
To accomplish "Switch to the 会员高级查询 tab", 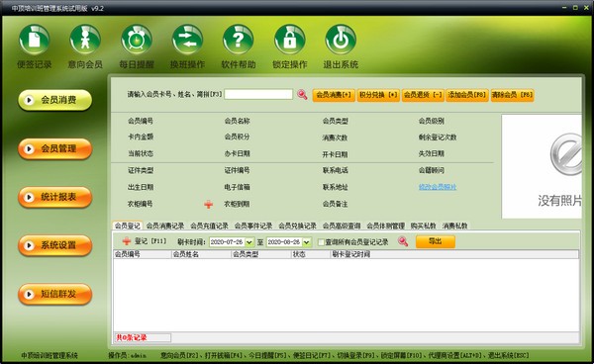I will (342, 226).
